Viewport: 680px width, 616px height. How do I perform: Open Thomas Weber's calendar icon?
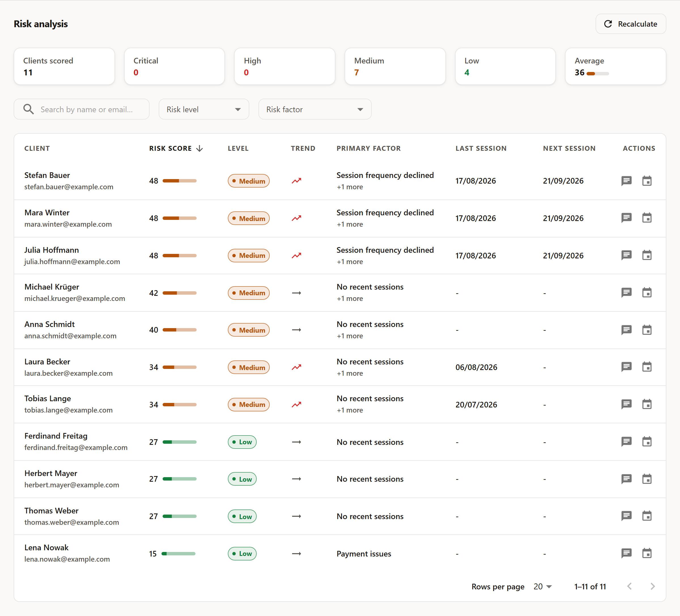click(647, 516)
